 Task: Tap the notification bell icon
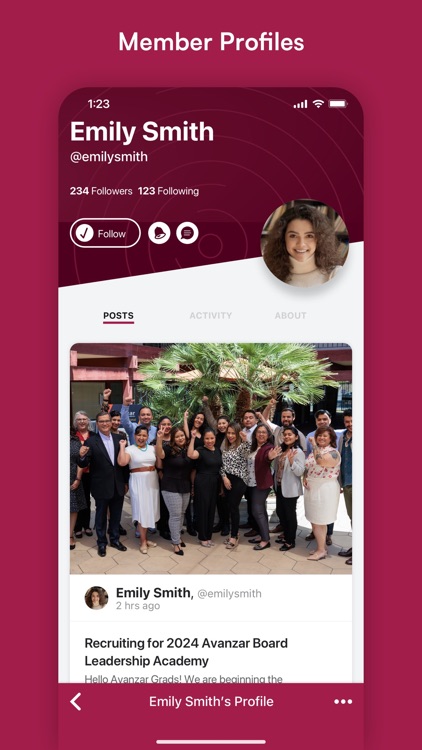click(x=159, y=233)
